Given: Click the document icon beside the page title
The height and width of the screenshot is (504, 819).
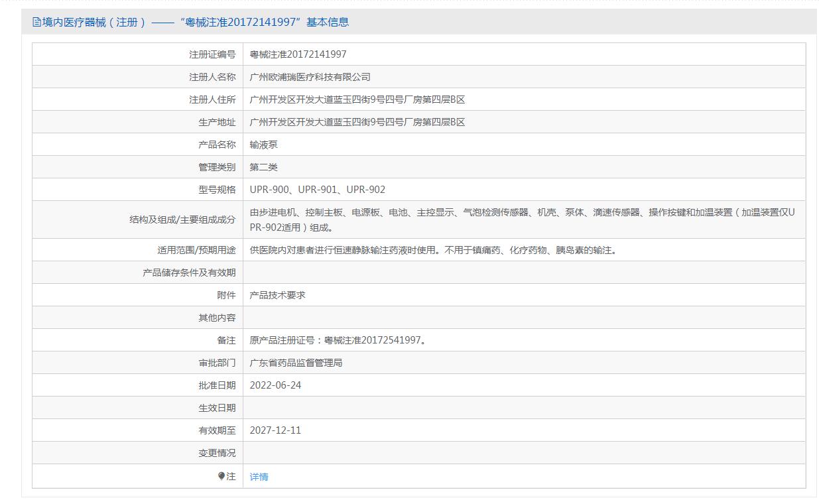Looking at the screenshot, I should (36, 23).
